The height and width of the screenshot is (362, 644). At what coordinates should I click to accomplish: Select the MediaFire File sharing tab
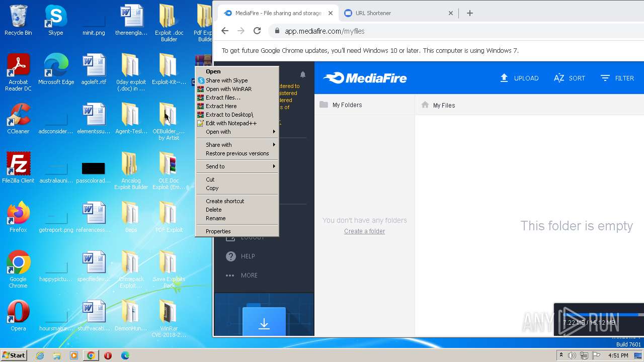click(278, 13)
